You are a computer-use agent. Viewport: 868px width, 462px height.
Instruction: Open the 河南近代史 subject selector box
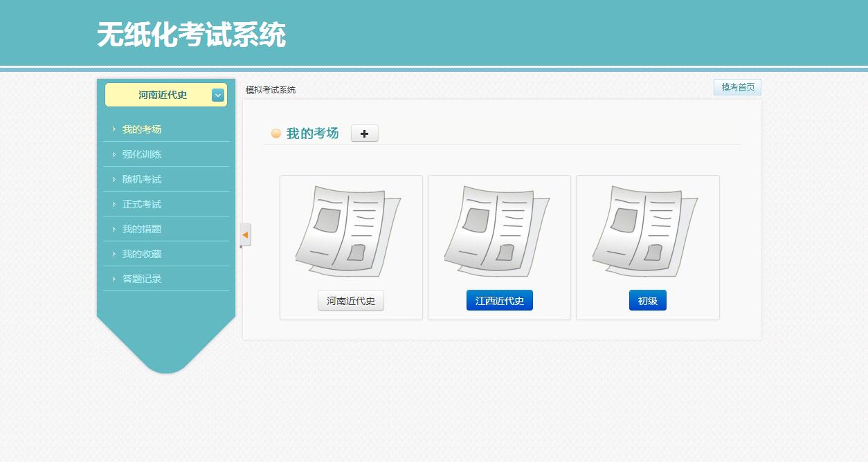[166, 95]
